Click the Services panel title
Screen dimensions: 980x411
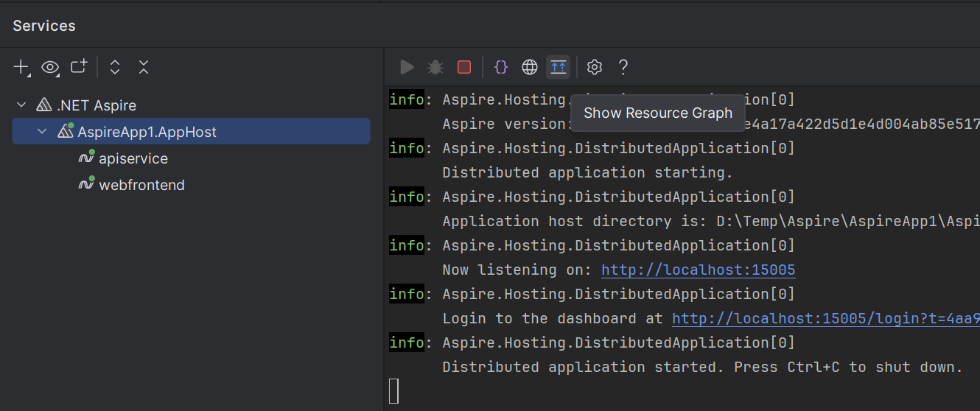point(44,26)
